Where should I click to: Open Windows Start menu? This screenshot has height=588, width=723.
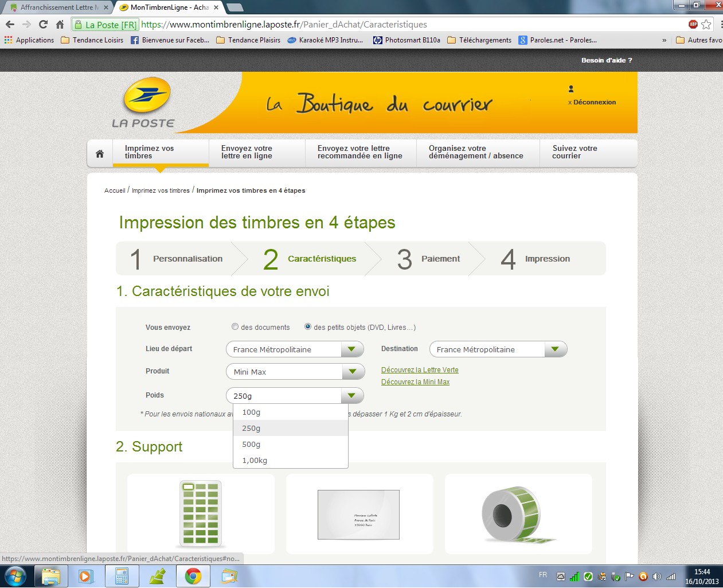tap(15, 576)
